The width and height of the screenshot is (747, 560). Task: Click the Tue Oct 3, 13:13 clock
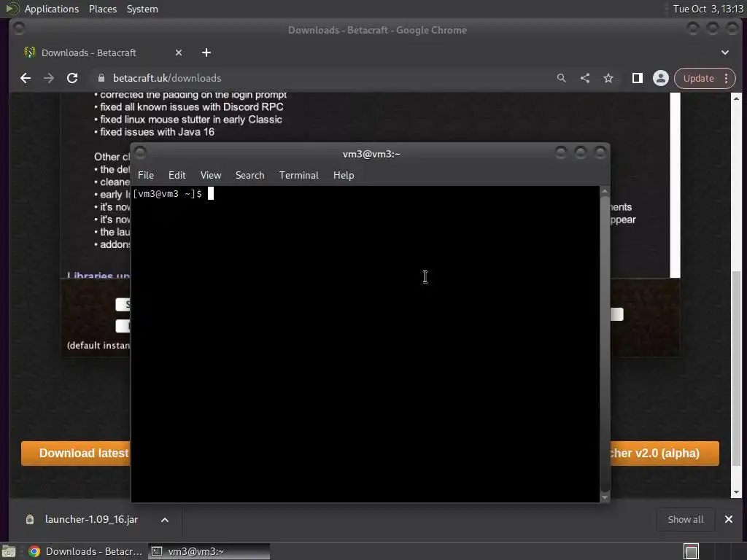(x=708, y=9)
